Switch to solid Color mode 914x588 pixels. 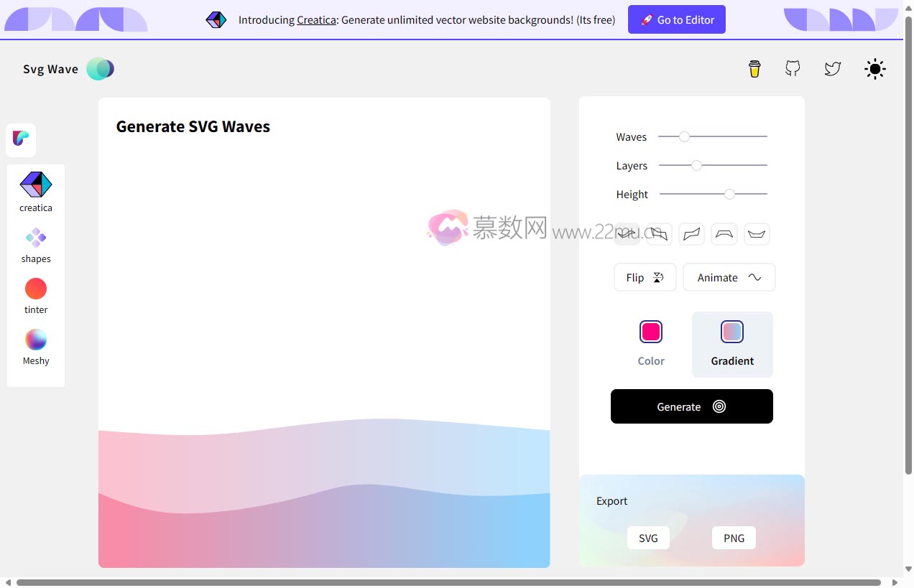pos(650,343)
